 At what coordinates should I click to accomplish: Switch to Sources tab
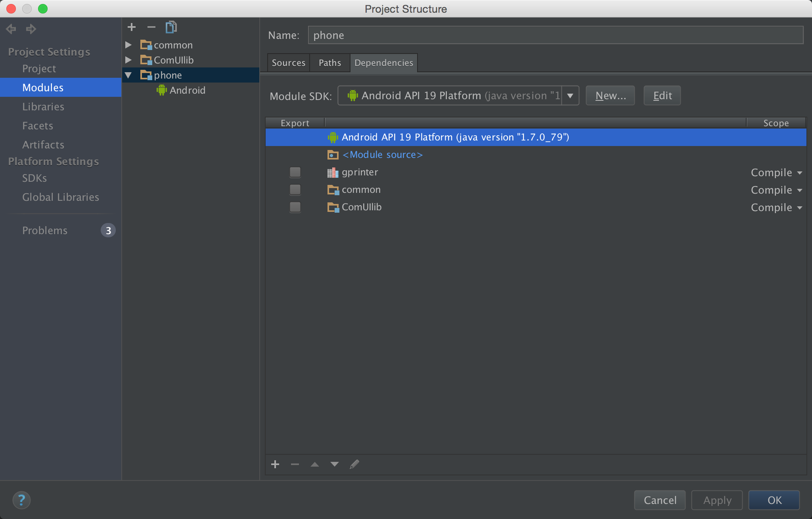point(287,62)
